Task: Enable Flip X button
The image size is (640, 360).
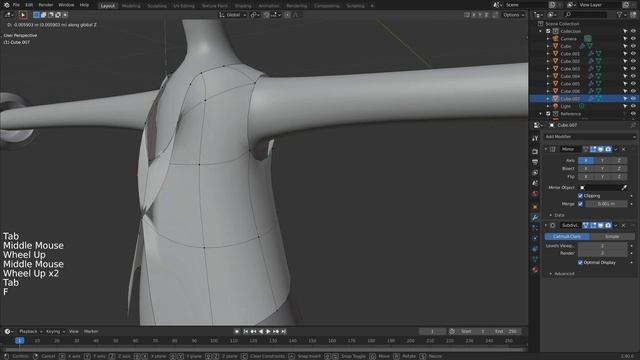Action: (586, 177)
